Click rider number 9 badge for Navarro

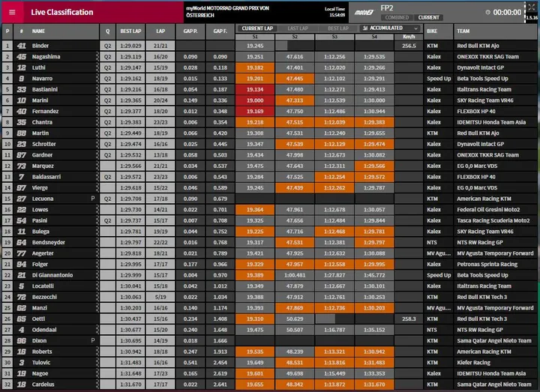click(21, 79)
